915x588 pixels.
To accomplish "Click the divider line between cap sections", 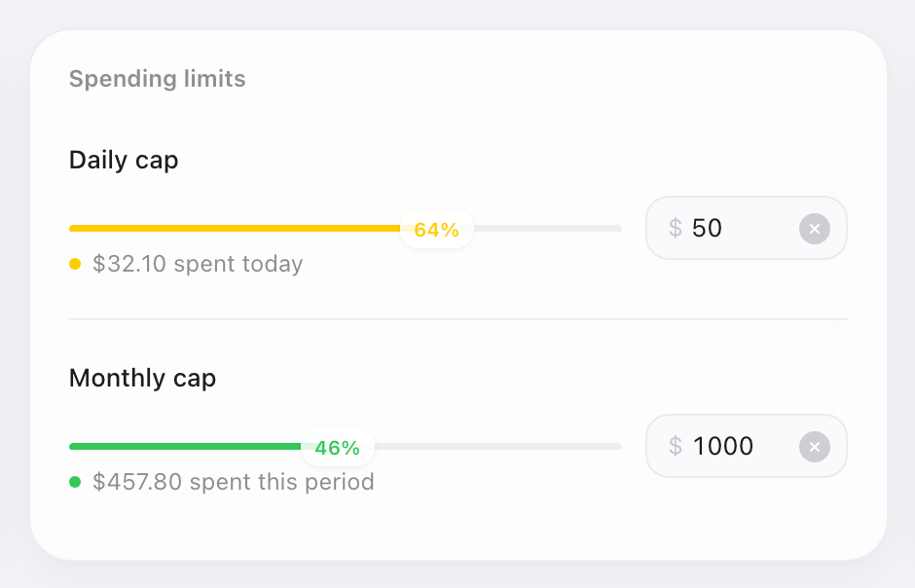I will tap(458, 319).
